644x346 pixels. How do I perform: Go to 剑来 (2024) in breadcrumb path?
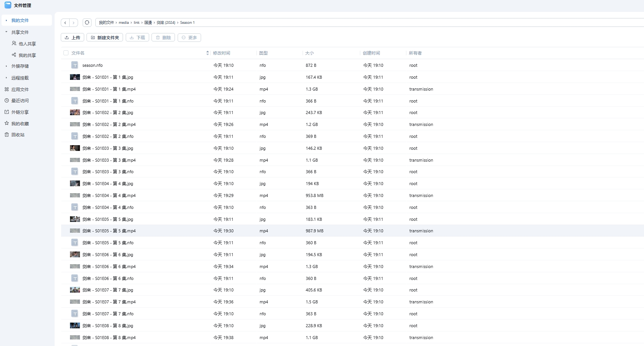click(x=166, y=23)
